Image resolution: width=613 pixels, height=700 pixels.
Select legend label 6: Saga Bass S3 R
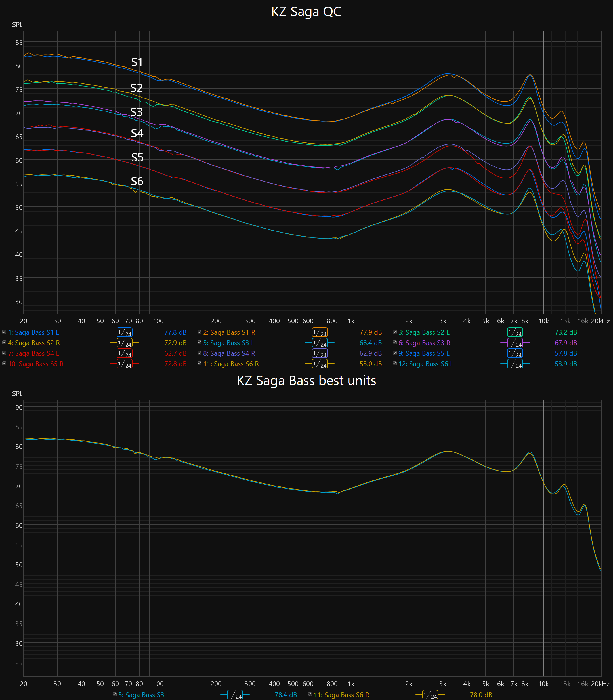(x=425, y=343)
